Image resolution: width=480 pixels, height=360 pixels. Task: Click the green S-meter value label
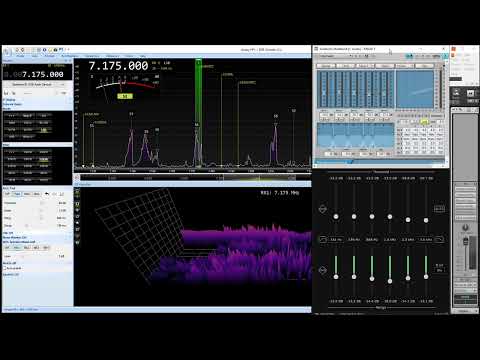(125, 96)
